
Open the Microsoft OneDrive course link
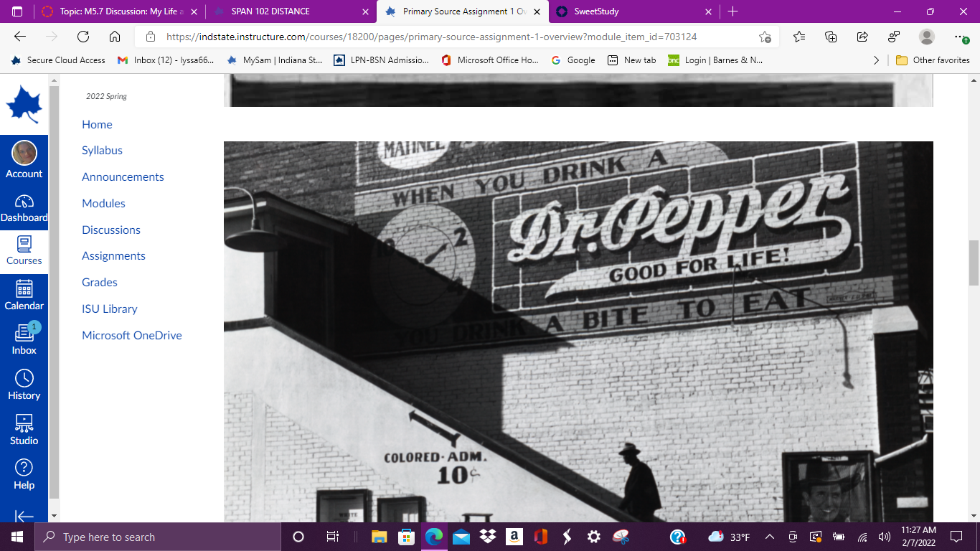(132, 336)
